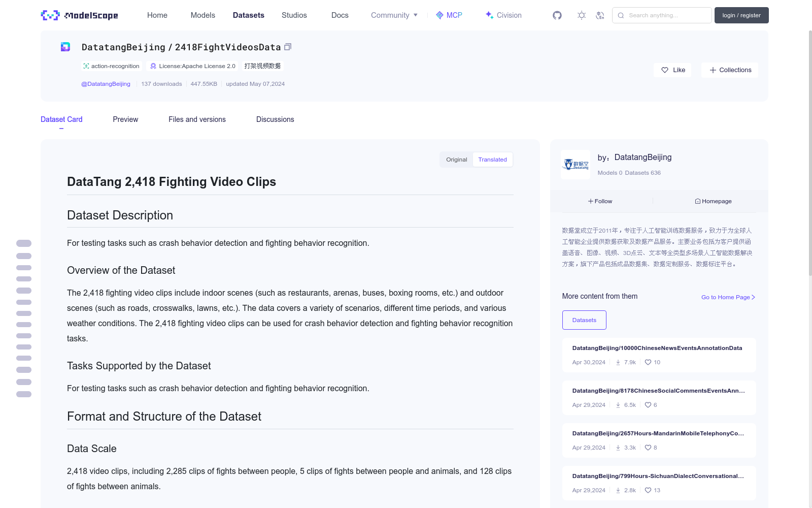Click the MCP diamond icon
812x508 pixels.
pos(439,15)
